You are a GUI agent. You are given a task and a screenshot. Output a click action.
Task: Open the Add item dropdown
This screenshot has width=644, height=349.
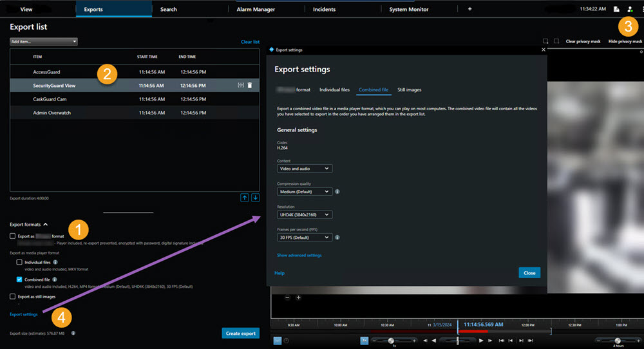(44, 42)
